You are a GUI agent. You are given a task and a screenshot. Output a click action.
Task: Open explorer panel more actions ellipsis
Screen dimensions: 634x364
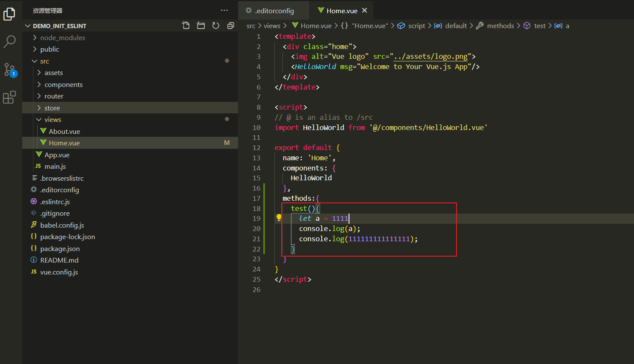point(224,10)
